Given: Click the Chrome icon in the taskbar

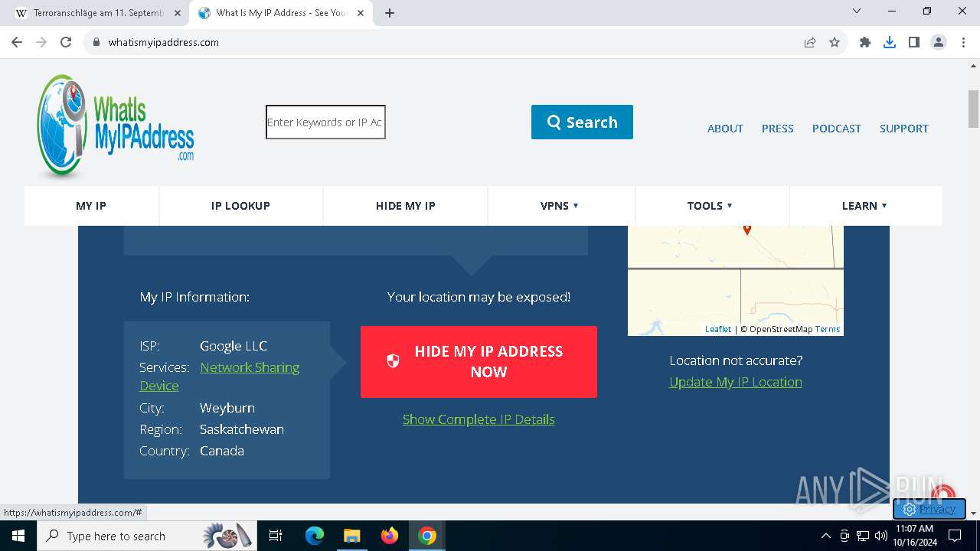Looking at the screenshot, I should pos(427,536).
